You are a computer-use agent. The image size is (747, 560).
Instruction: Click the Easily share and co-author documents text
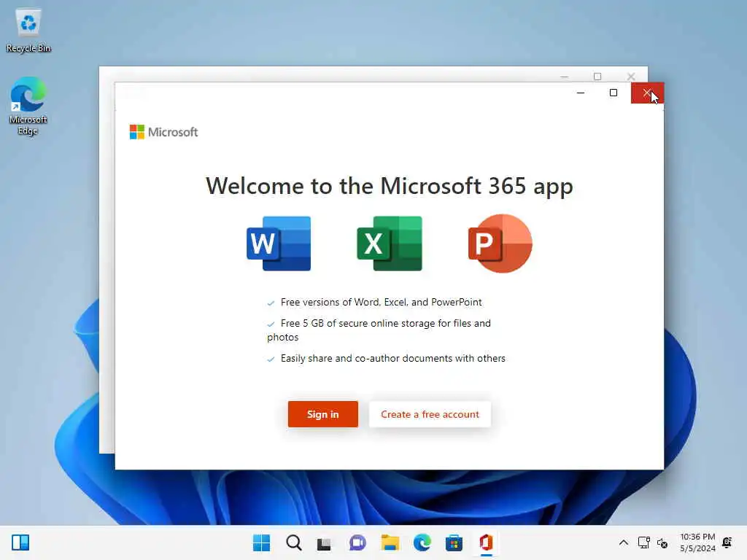click(x=392, y=358)
